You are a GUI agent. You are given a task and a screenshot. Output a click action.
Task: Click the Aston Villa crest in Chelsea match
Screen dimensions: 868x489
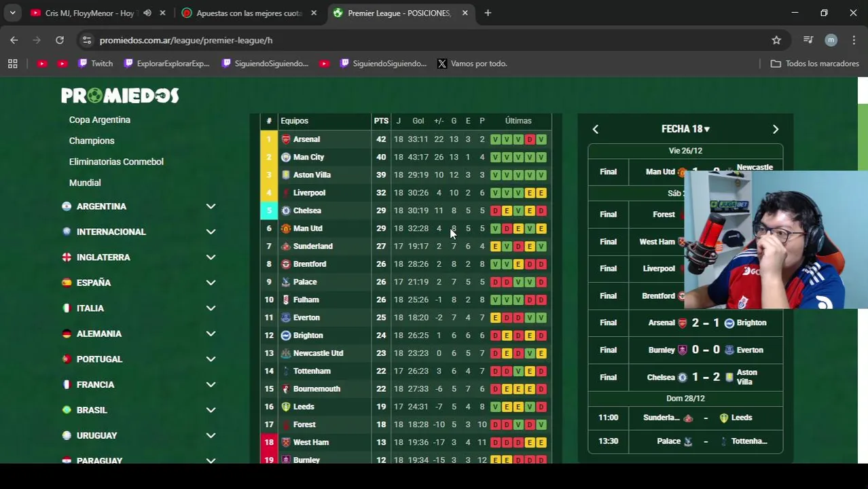pyautogui.click(x=729, y=378)
